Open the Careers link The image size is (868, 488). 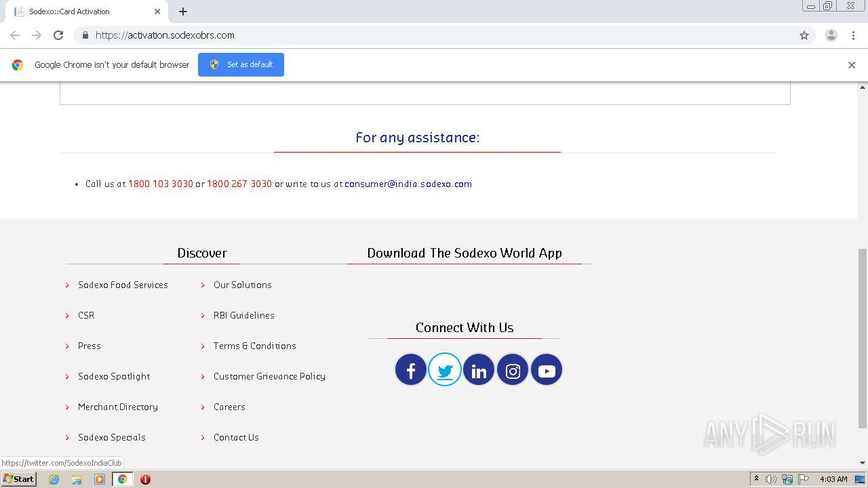click(x=229, y=407)
